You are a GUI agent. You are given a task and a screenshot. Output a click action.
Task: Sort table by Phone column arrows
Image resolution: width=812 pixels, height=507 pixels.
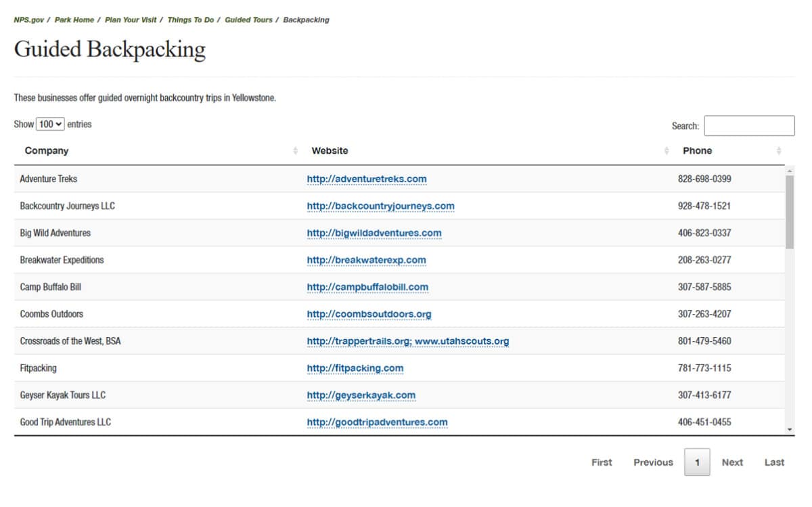click(x=779, y=151)
